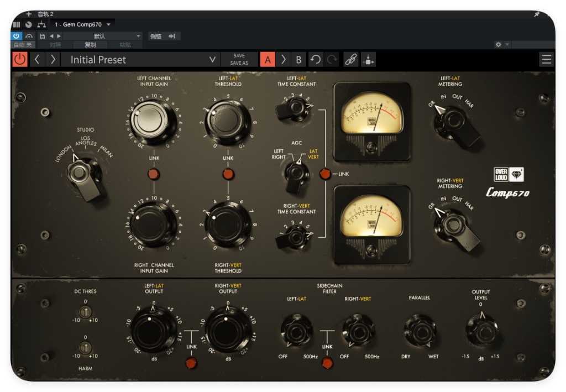Click the round mix icon in host toolbar
566x392 pixels.
(x=29, y=24)
